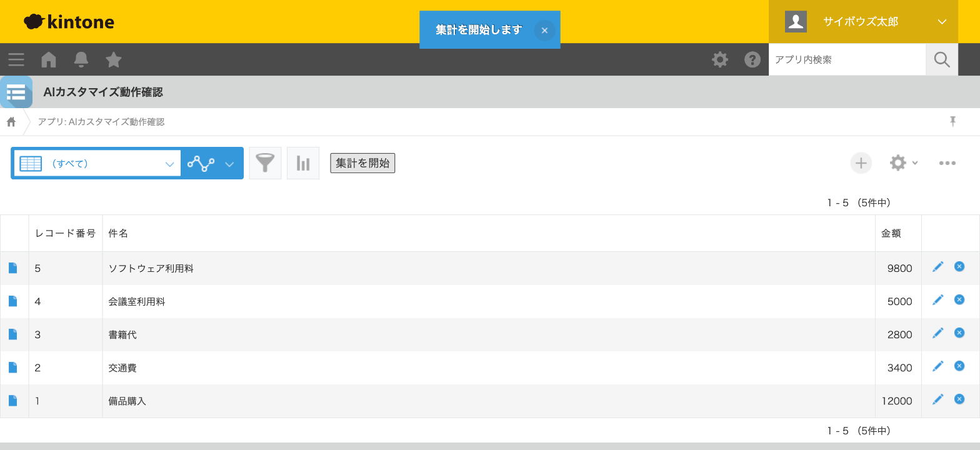
Task: Open the notifications bell
Action: point(81,59)
